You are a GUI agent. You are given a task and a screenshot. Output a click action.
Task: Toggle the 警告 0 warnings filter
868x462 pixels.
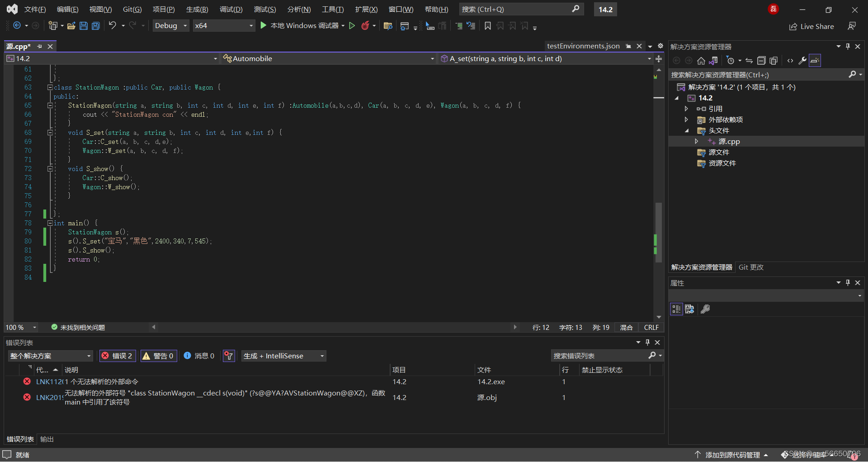click(158, 356)
